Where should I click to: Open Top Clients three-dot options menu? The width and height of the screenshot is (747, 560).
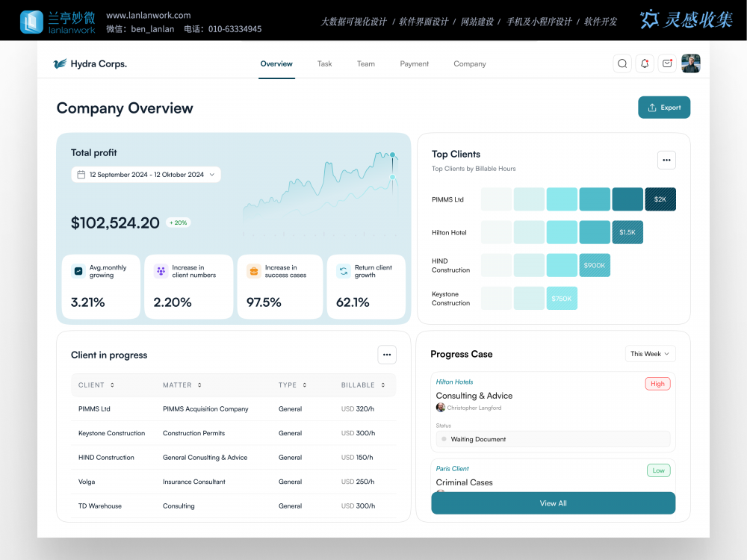tap(666, 160)
